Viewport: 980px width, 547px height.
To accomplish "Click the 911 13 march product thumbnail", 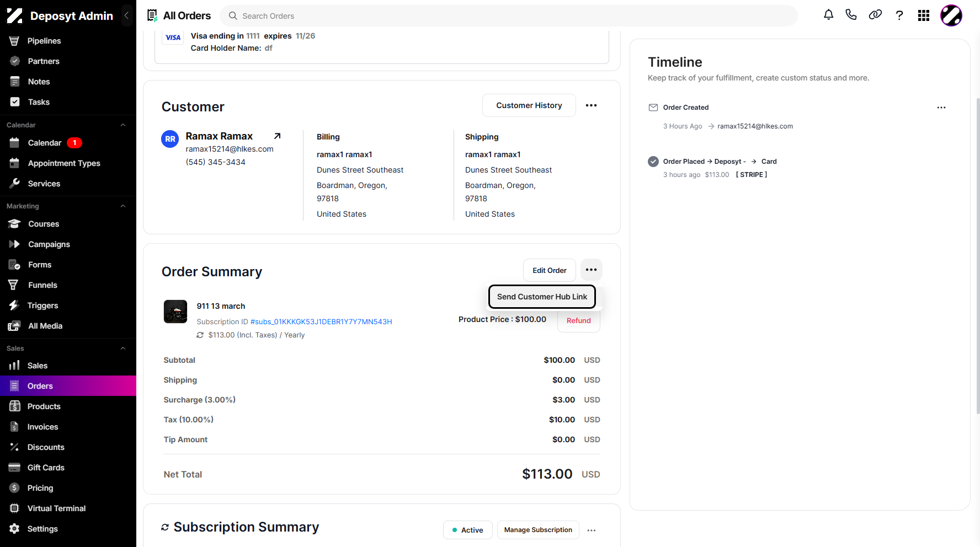I will (175, 312).
